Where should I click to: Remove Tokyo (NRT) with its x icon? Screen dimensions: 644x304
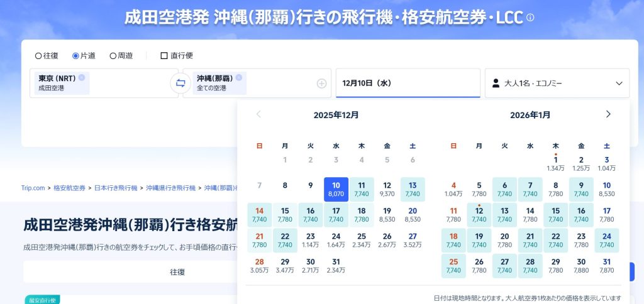click(x=82, y=78)
